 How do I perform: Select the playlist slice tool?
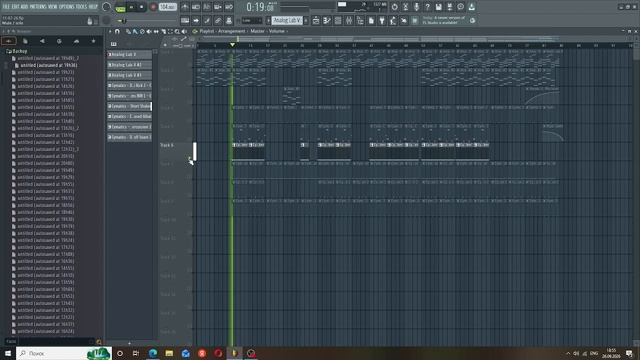pyautogui.click(x=163, y=31)
